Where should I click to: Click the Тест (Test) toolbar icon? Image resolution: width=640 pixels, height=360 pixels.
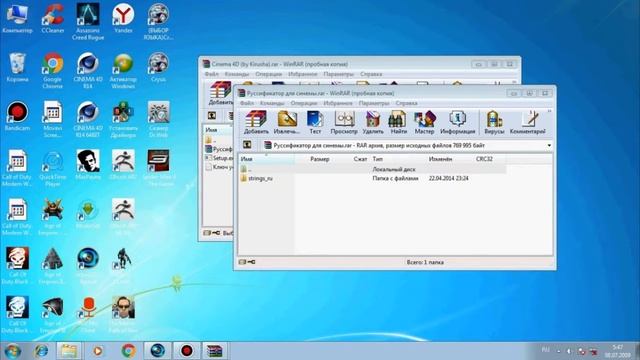click(315, 122)
